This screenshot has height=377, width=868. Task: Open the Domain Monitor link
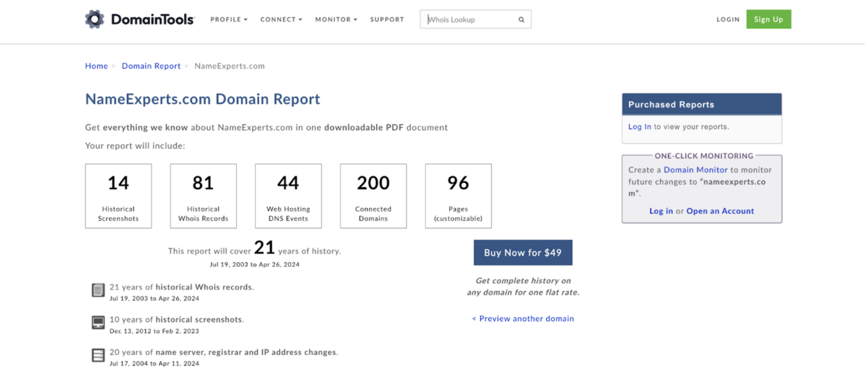coord(696,170)
